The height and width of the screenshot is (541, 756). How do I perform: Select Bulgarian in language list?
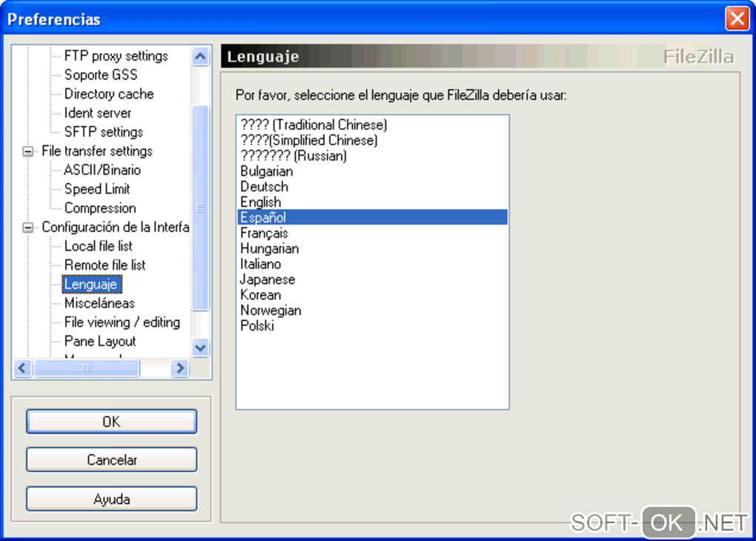click(372, 171)
